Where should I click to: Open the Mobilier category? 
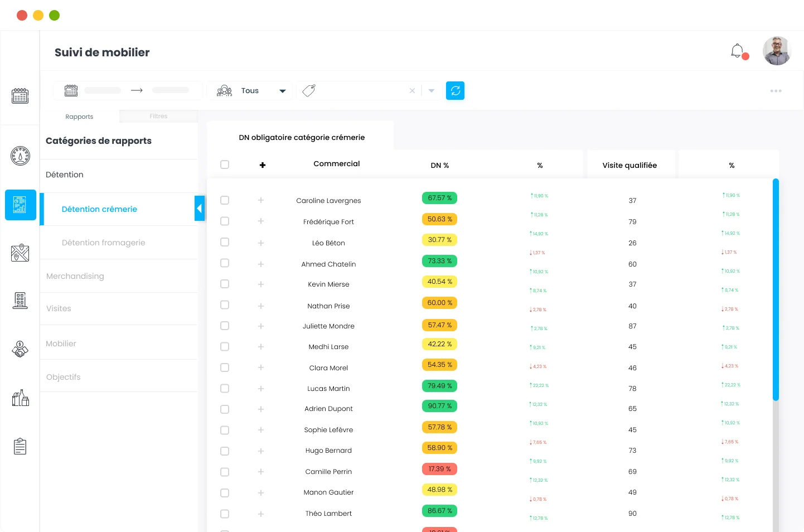pos(119,344)
